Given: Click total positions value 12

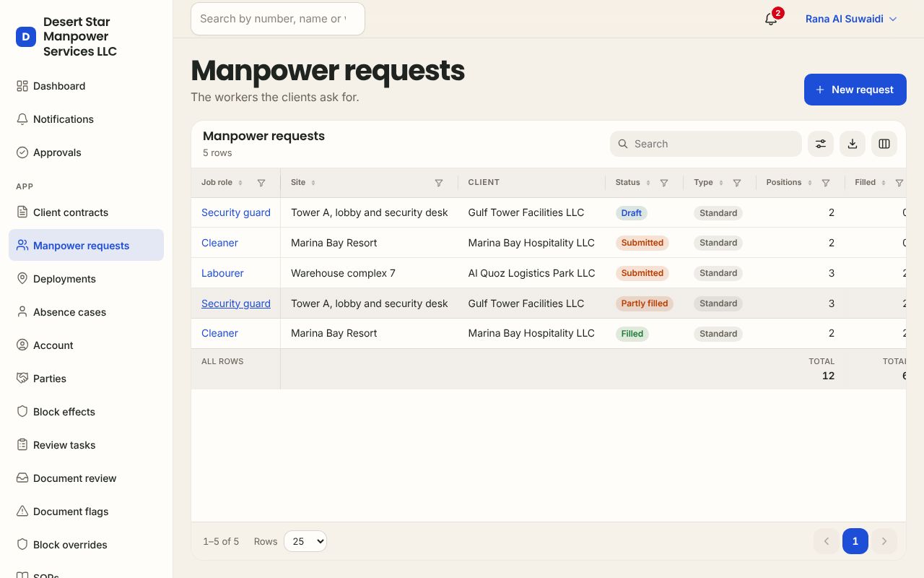Looking at the screenshot, I should click(828, 376).
